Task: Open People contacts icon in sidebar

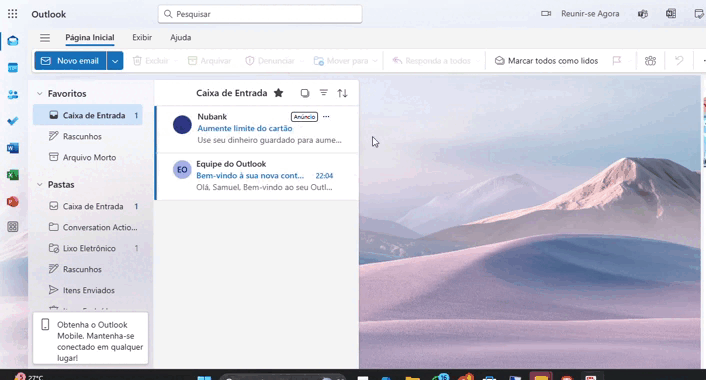Action: tap(13, 95)
